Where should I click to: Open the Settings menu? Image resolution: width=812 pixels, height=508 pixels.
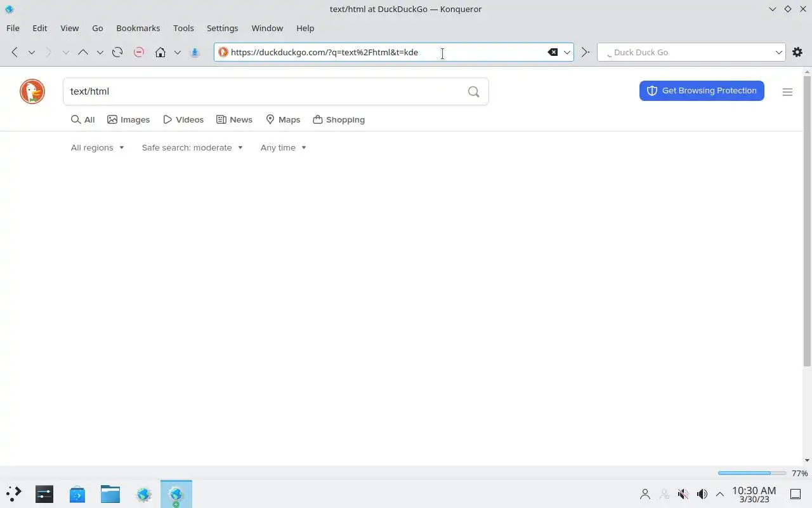point(223,28)
